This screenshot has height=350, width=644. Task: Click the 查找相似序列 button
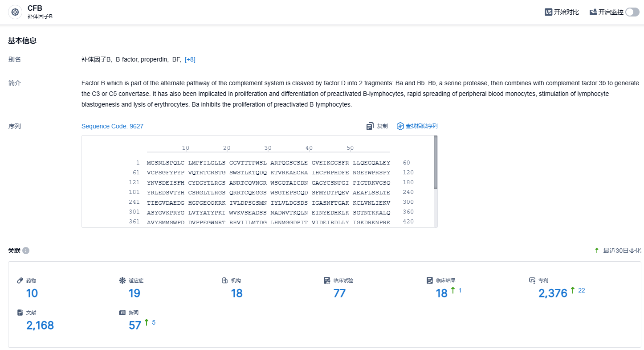[421, 126]
